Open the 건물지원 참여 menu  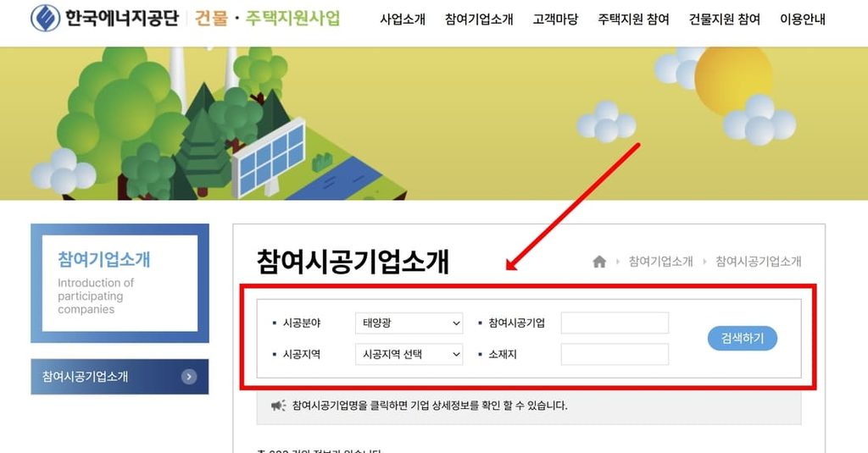[724, 19]
